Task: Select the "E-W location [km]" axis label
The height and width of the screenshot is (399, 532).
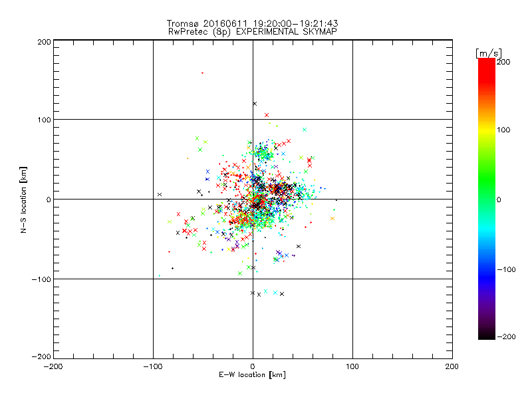Action: click(252, 374)
